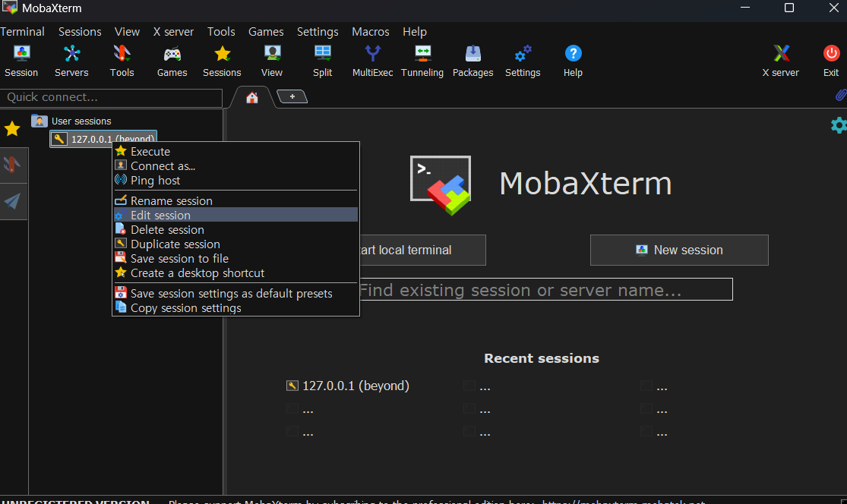
Task: Open the Terminal menu
Action: coord(22,32)
